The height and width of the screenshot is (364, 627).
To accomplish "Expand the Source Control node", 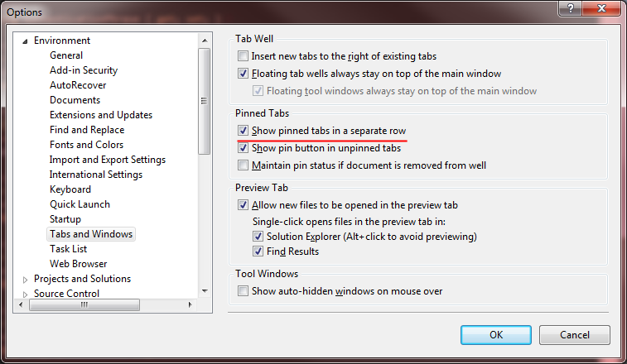I will pos(25,295).
